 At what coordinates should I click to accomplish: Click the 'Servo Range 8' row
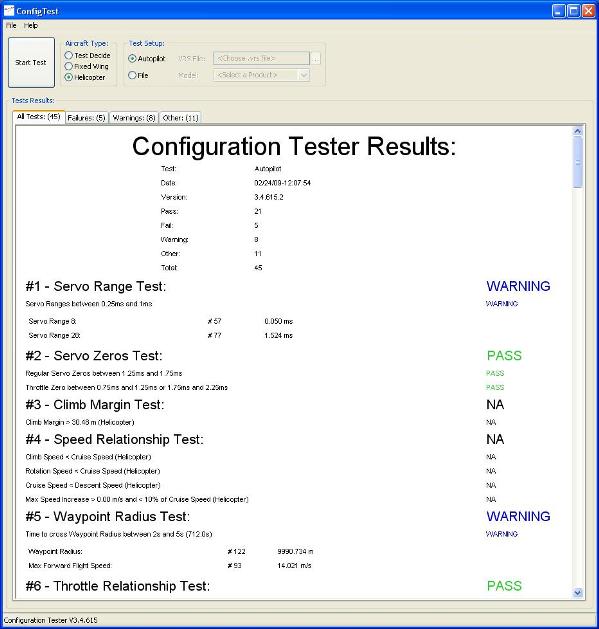coord(160,321)
